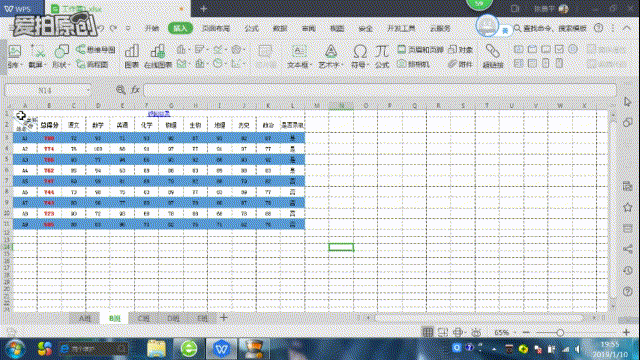
Task: Switch to the D班 sheet tab
Action: pyautogui.click(x=173, y=318)
